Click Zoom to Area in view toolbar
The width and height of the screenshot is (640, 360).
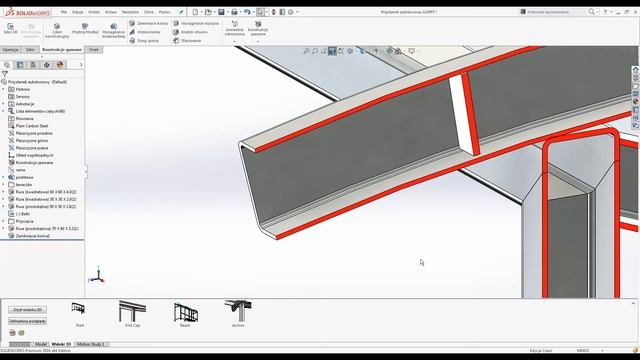(315, 51)
